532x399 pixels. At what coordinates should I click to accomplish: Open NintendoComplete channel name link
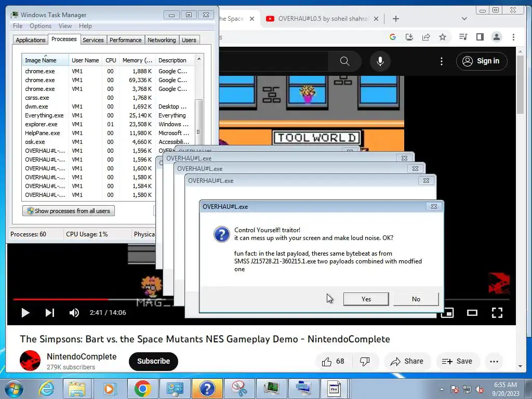82,356
